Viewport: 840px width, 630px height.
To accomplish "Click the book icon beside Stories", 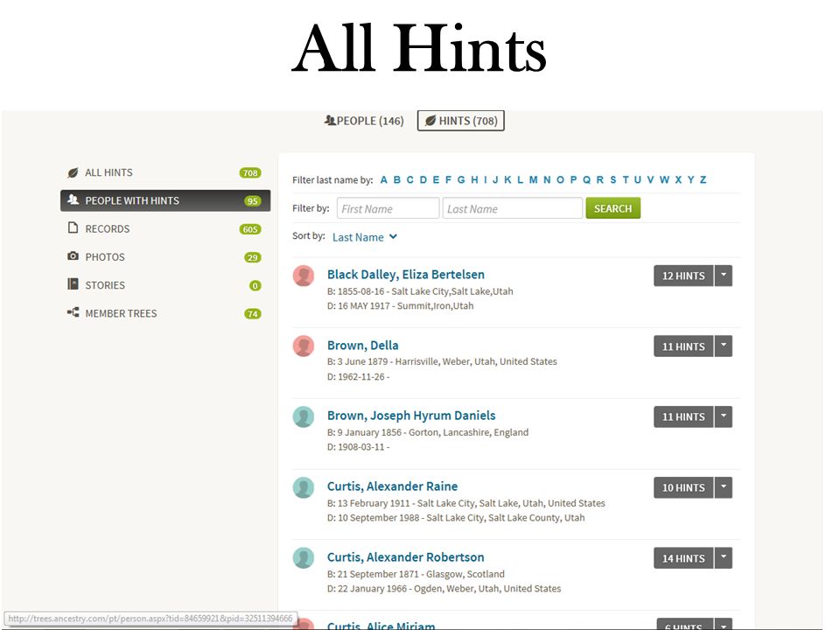I will point(73,283).
